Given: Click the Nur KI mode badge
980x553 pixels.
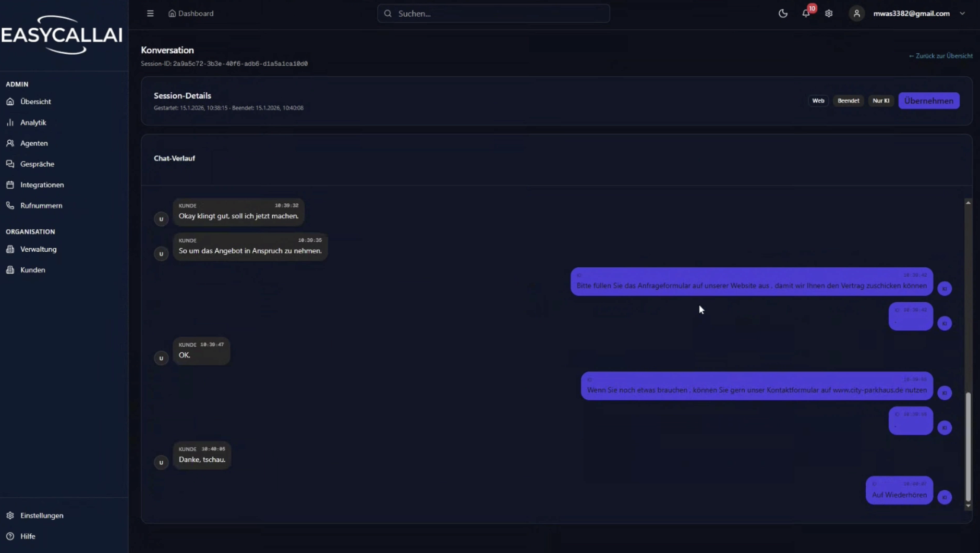Looking at the screenshot, I should pos(881,101).
